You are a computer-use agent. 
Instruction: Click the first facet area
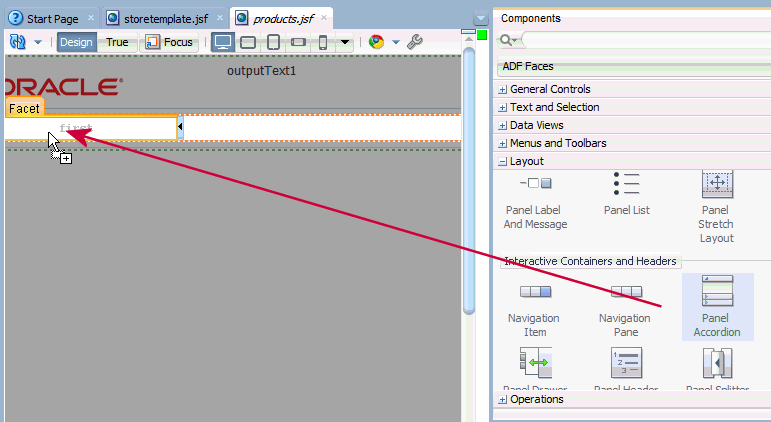[x=91, y=128]
